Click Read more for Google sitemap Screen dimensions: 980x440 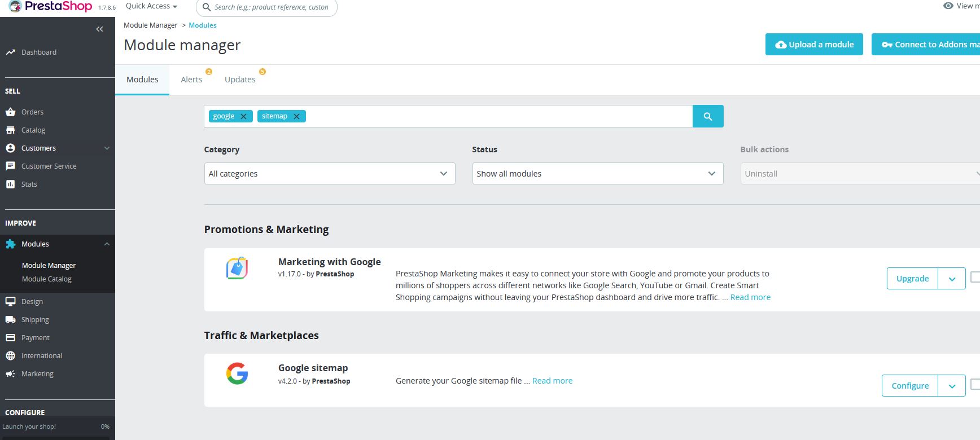point(552,381)
